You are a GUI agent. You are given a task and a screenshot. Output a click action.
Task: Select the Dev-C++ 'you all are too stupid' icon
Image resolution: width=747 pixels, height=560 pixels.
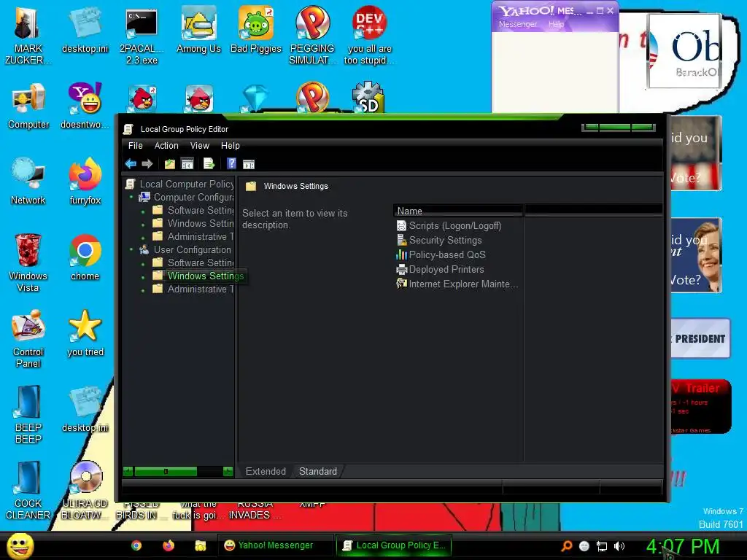click(369, 36)
